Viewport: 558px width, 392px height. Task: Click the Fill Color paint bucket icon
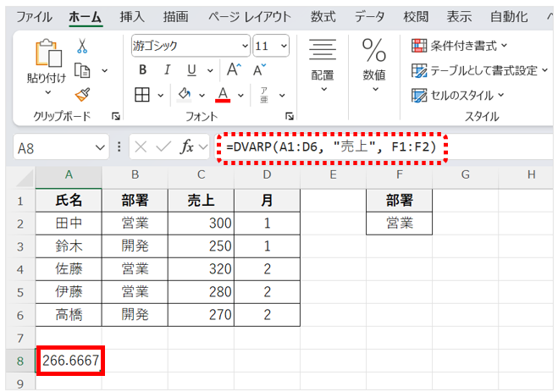pos(184,94)
